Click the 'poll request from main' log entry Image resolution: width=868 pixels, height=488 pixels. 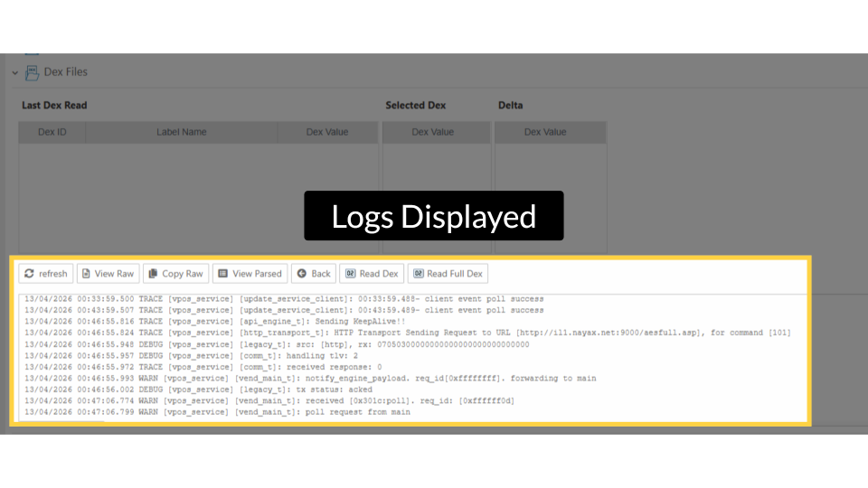(354, 412)
